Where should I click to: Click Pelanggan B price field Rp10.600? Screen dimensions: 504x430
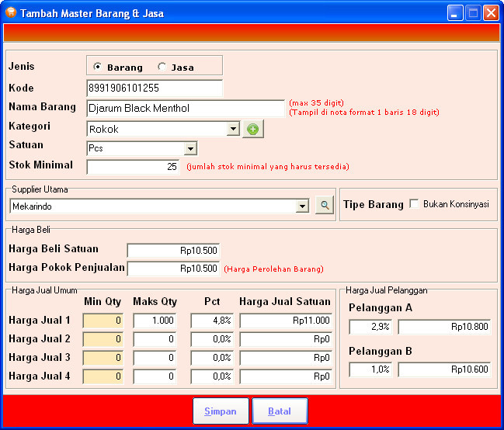(x=444, y=369)
